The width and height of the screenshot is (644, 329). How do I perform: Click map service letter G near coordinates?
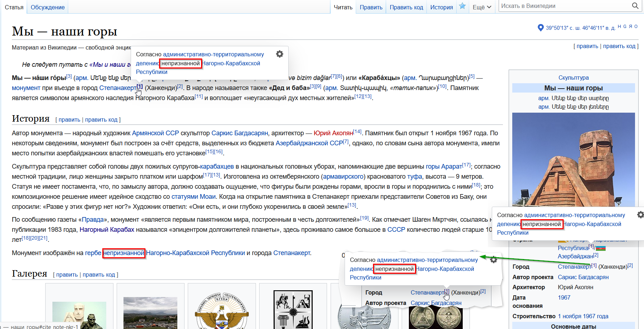coord(625,26)
